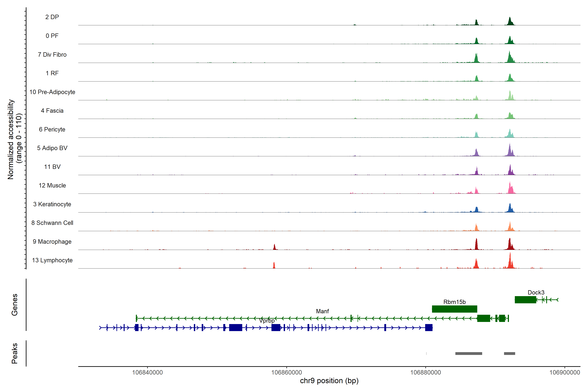Select the 9 Macrophage track label
This screenshot has height=392, width=588.
click(x=52, y=242)
